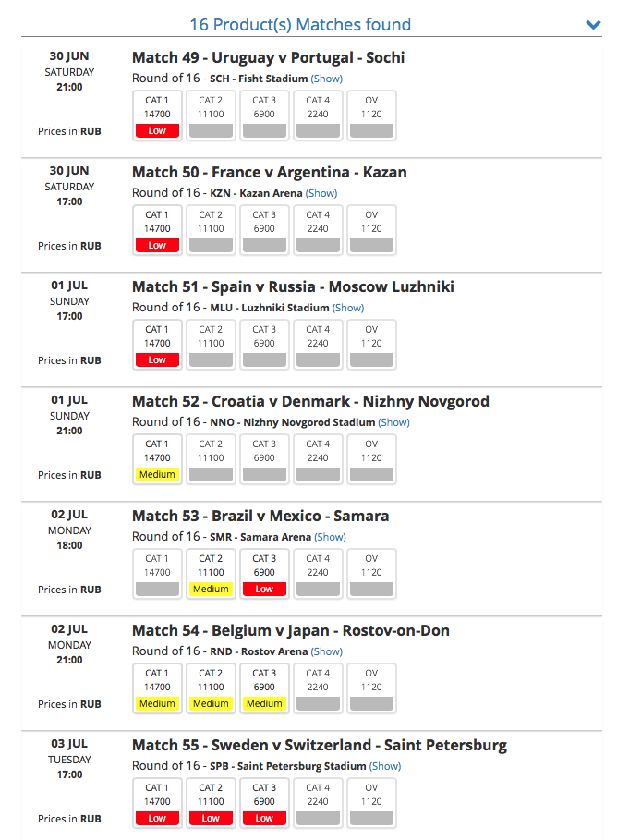Click OV 1120 box for Match 49

[x=371, y=116]
